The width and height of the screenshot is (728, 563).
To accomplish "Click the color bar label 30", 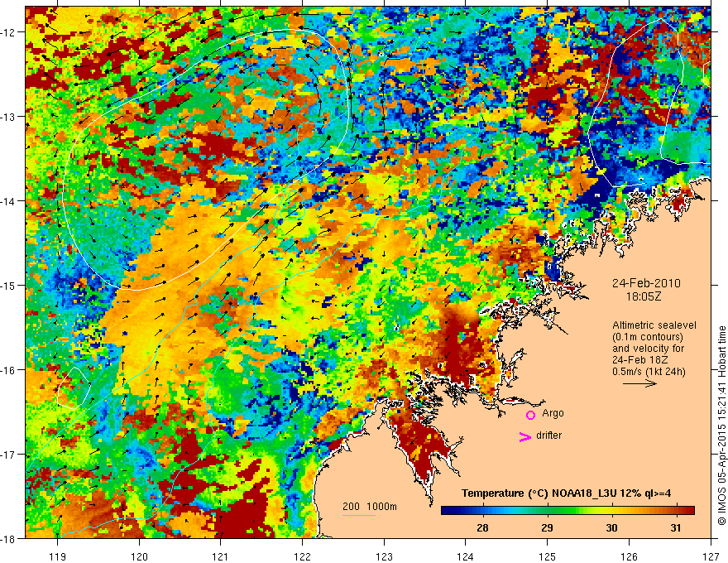I will point(611,527).
